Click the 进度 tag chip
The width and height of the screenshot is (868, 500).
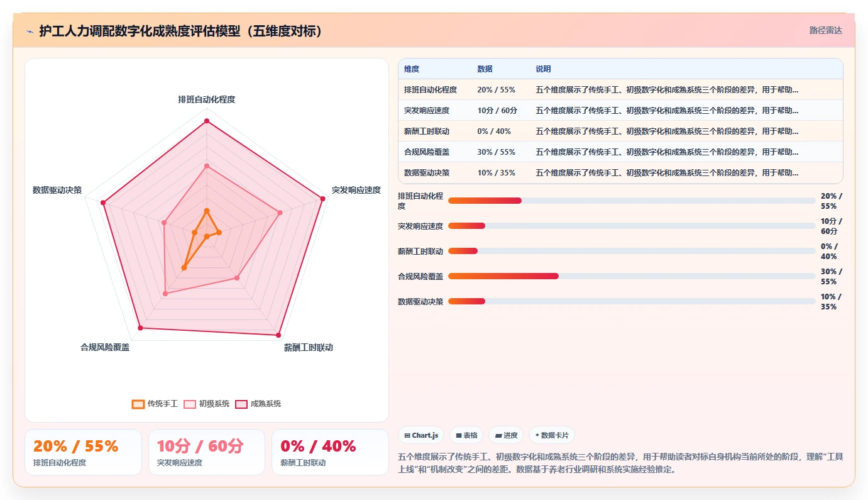coord(506,435)
